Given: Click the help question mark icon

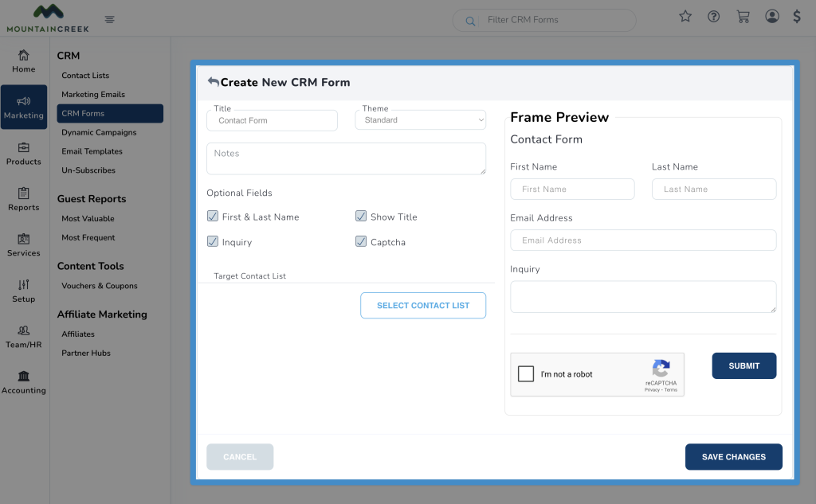Looking at the screenshot, I should coord(714,17).
